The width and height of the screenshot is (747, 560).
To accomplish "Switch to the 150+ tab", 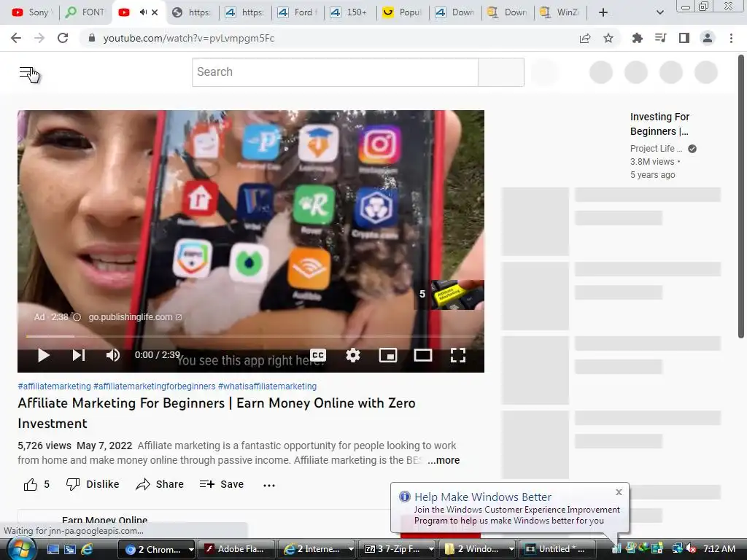I will click(349, 12).
